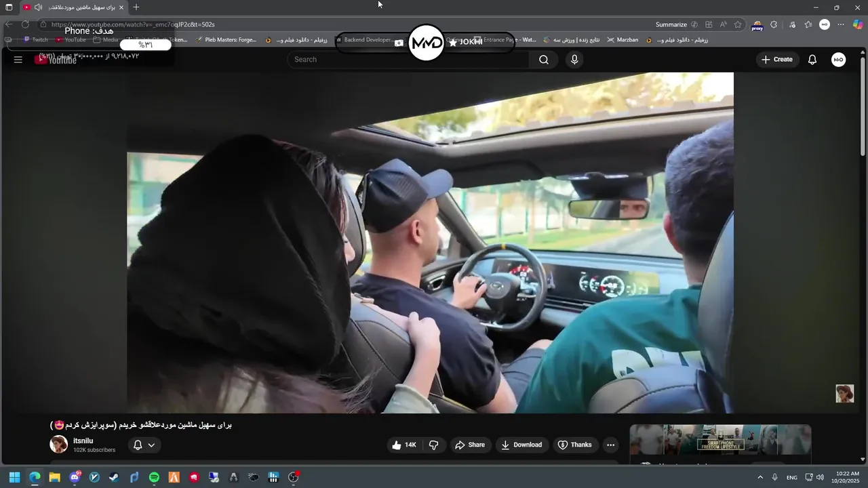This screenshot has height=488, width=868.
Task: Open the Favorites list toolbar icon
Action: point(808,24)
